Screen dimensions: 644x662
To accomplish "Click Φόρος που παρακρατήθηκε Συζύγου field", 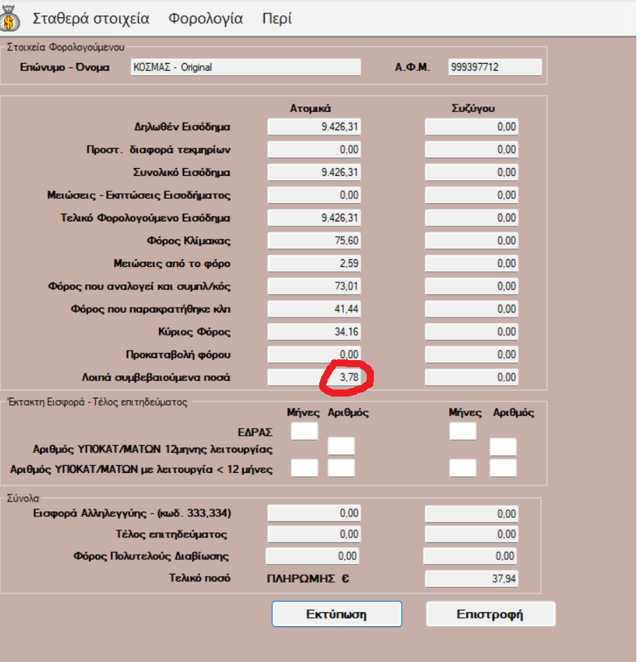I will pyautogui.click(x=472, y=309).
